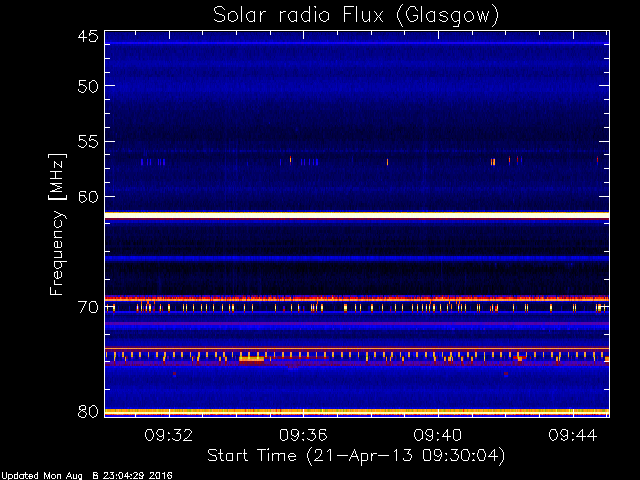Screen dimensions: 640x480
Task: Click the wide yellow burst below 09:34
Action: click(x=251, y=359)
